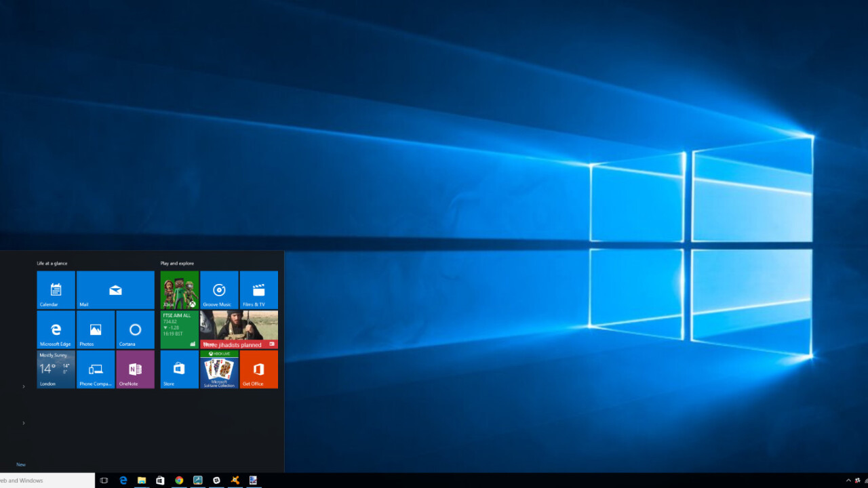The image size is (868, 488).
Task: Open the Groove Music tile
Action: (x=219, y=290)
